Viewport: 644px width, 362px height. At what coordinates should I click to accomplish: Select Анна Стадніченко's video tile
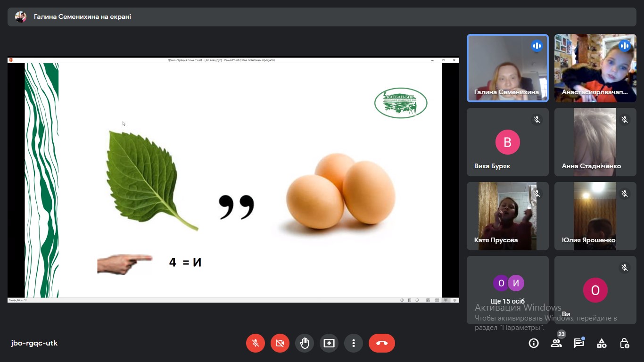click(x=595, y=142)
